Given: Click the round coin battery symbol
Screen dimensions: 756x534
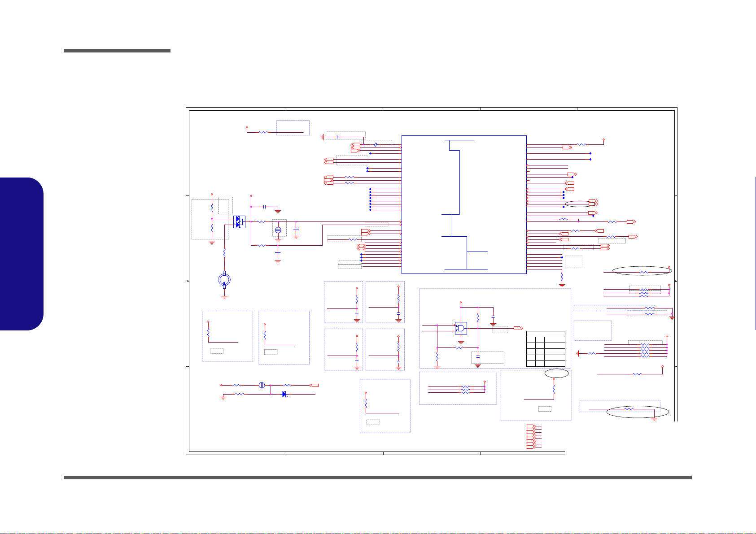Looking at the screenshot, I should tap(224, 279).
